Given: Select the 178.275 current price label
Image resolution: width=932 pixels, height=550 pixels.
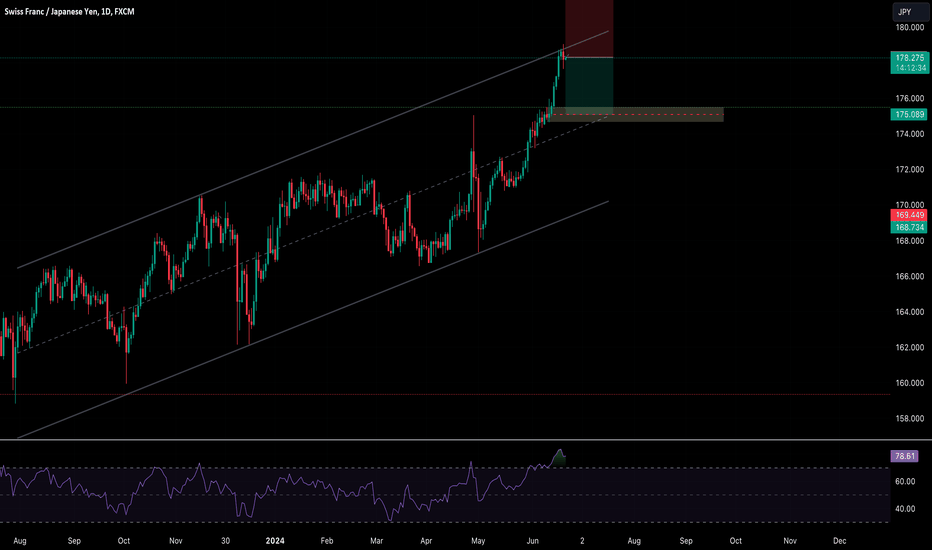Looking at the screenshot, I should point(909,58).
